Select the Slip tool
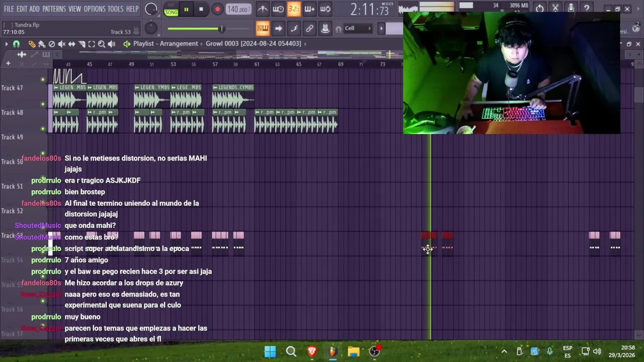The height and width of the screenshot is (362, 644). click(x=71, y=44)
